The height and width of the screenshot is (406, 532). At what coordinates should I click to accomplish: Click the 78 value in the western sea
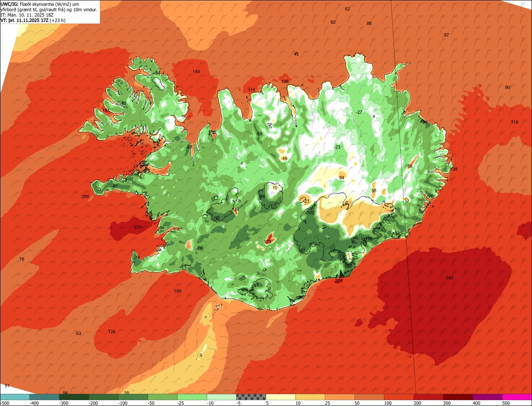click(x=22, y=259)
